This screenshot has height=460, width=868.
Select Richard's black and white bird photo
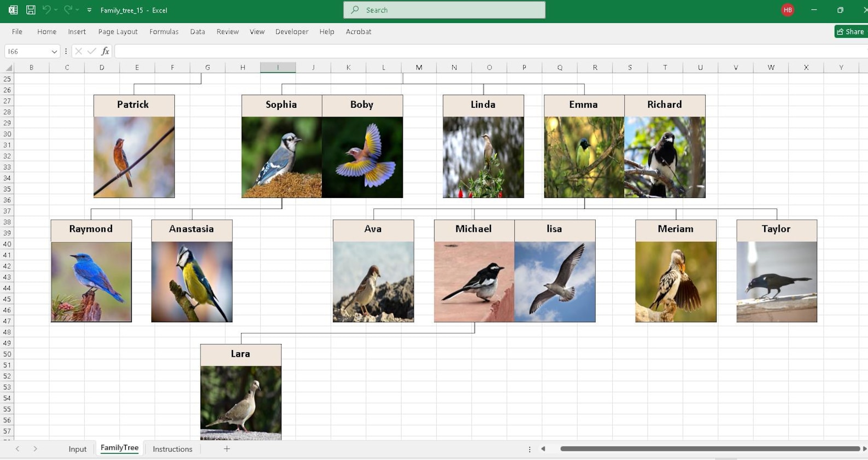coord(665,157)
